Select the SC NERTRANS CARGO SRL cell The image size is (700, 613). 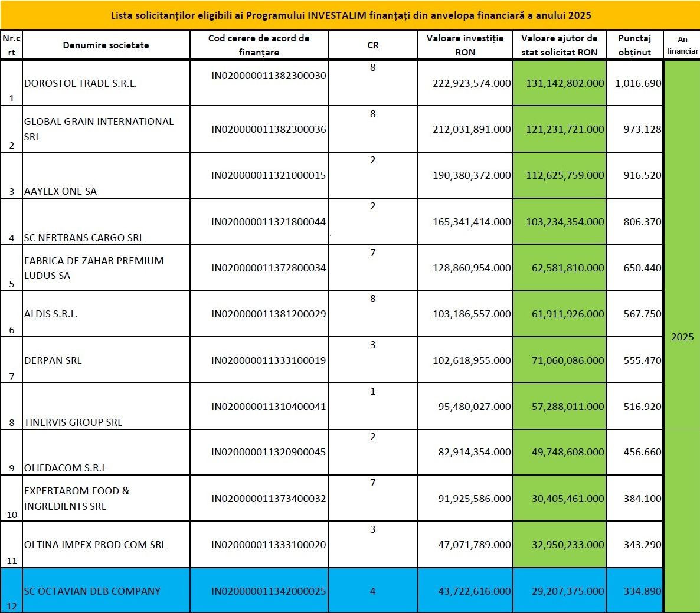click(x=84, y=238)
